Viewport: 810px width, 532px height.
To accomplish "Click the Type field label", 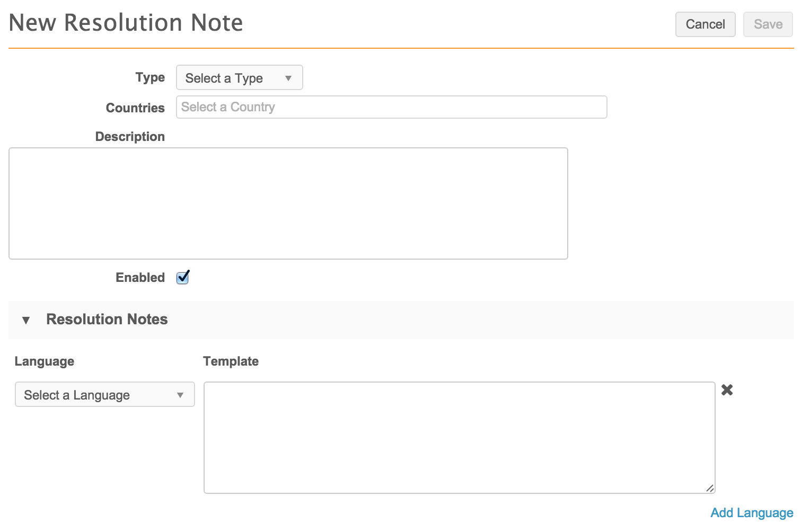I will [x=150, y=77].
